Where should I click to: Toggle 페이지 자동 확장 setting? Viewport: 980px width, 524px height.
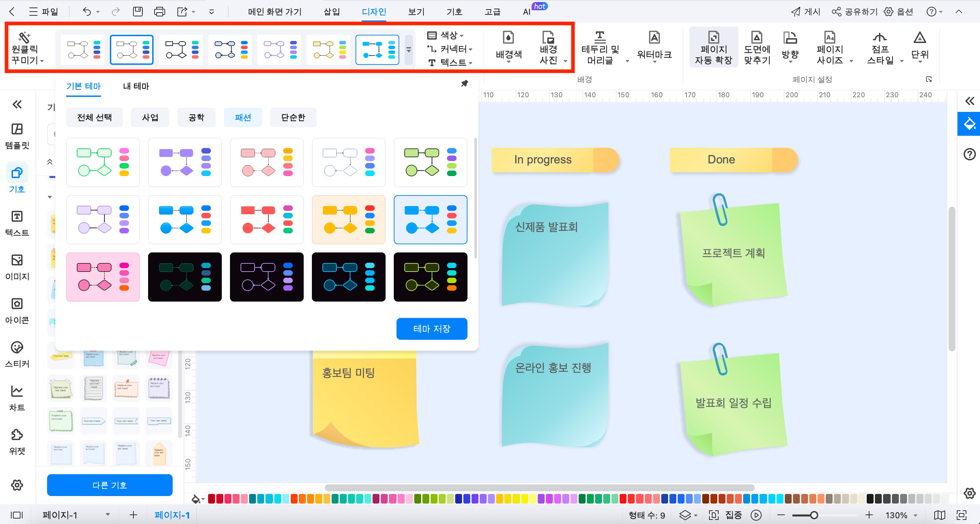pos(714,47)
